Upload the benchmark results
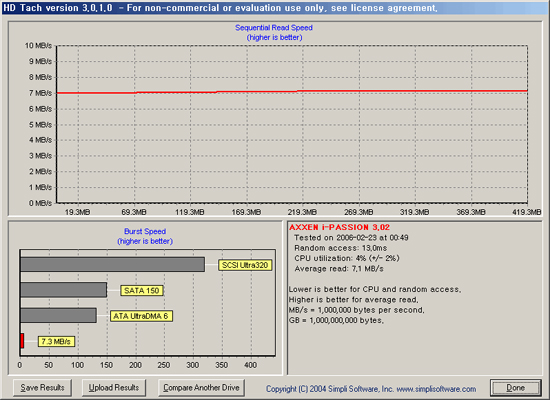 tap(114, 388)
